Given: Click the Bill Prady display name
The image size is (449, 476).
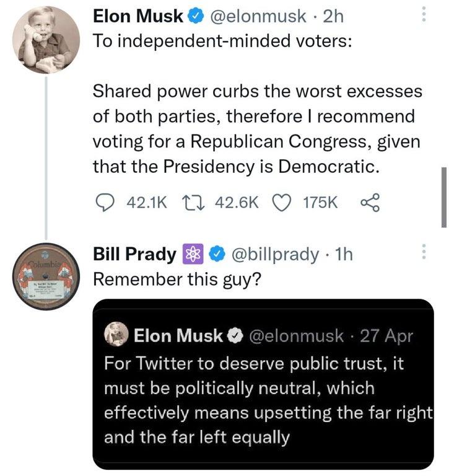Looking at the screenshot, I should click(x=134, y=254).
